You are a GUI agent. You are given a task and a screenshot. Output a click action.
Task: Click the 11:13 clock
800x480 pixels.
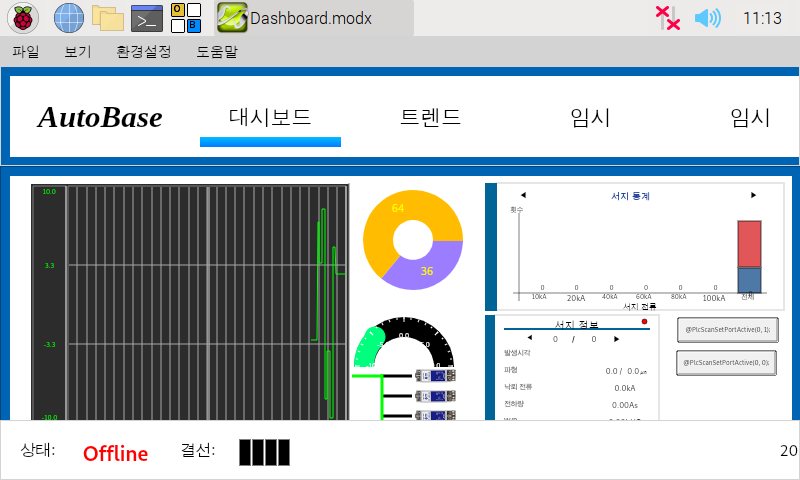(762, 18)
